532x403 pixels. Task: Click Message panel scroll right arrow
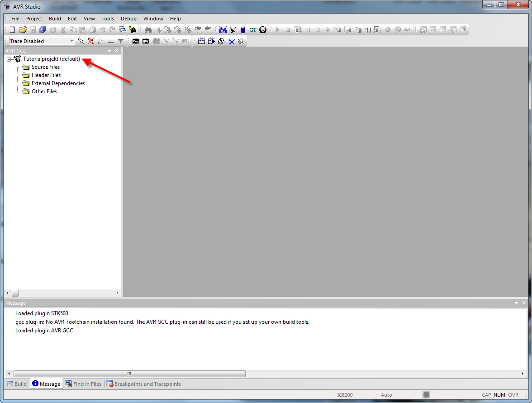coord(523,374)
